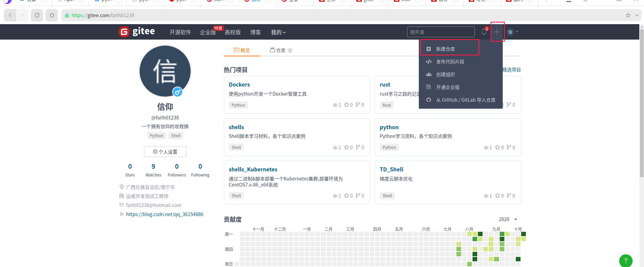Viewport: 644px width, 267px height.
Task: Open notifications bell icon
Action: (484, 32)
